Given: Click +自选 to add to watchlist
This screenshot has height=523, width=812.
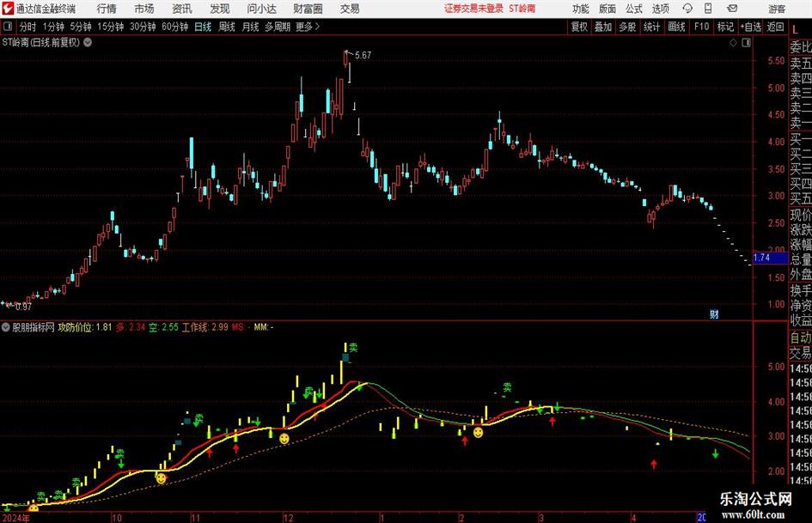Looking at the screenshot, I should 751,27.
